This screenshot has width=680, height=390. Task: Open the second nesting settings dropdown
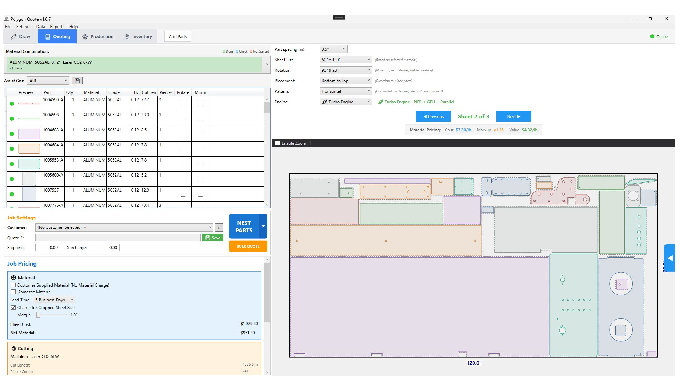[346, 59]
